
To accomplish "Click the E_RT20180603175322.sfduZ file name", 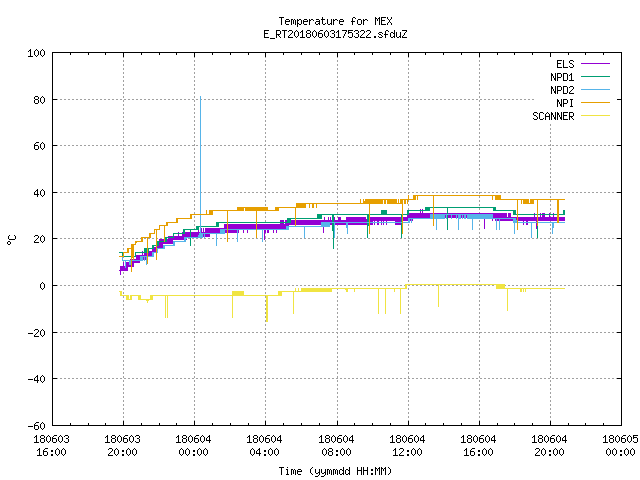I will click(335, 34).
